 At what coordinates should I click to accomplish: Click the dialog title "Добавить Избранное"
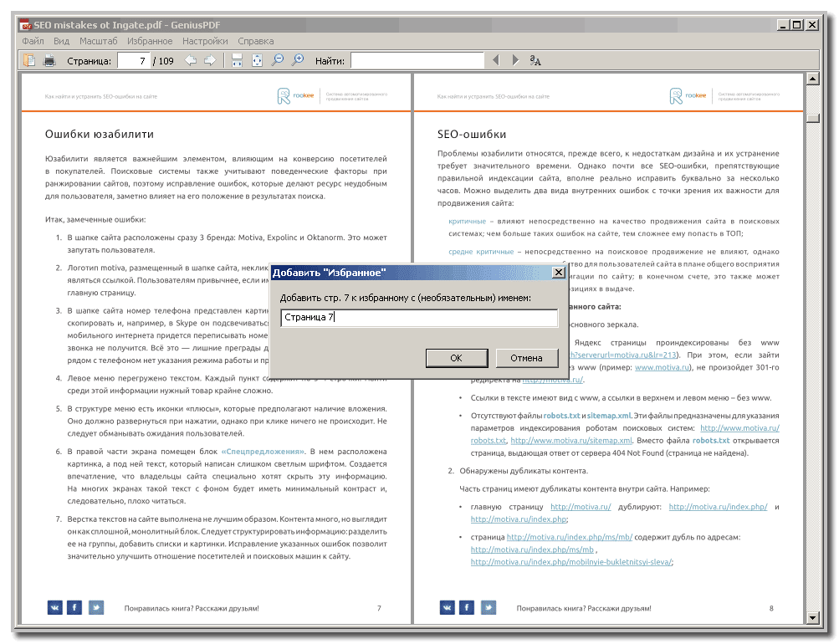click(329, 273)
